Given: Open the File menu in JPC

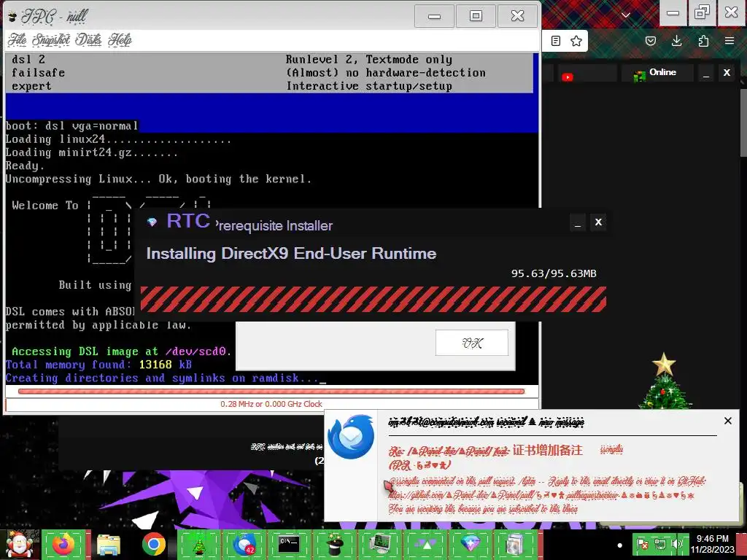Looking at the screenshot, I should pos(18,39).
